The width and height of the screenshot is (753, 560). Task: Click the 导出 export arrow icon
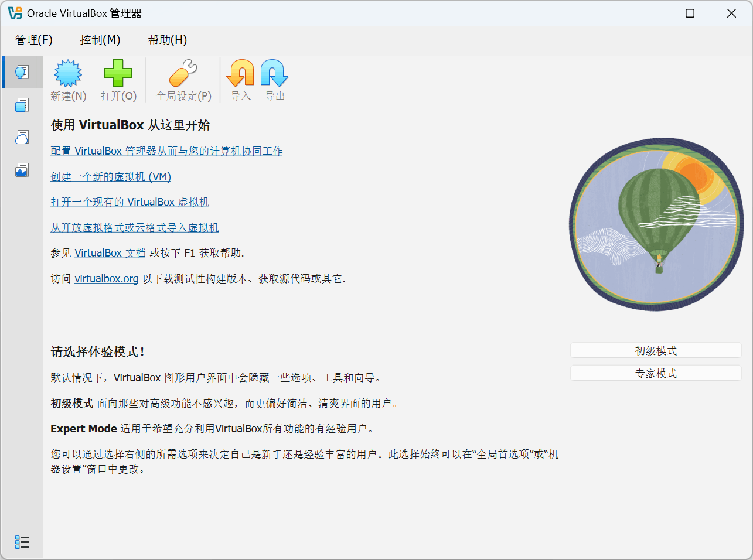coord(274,73)
